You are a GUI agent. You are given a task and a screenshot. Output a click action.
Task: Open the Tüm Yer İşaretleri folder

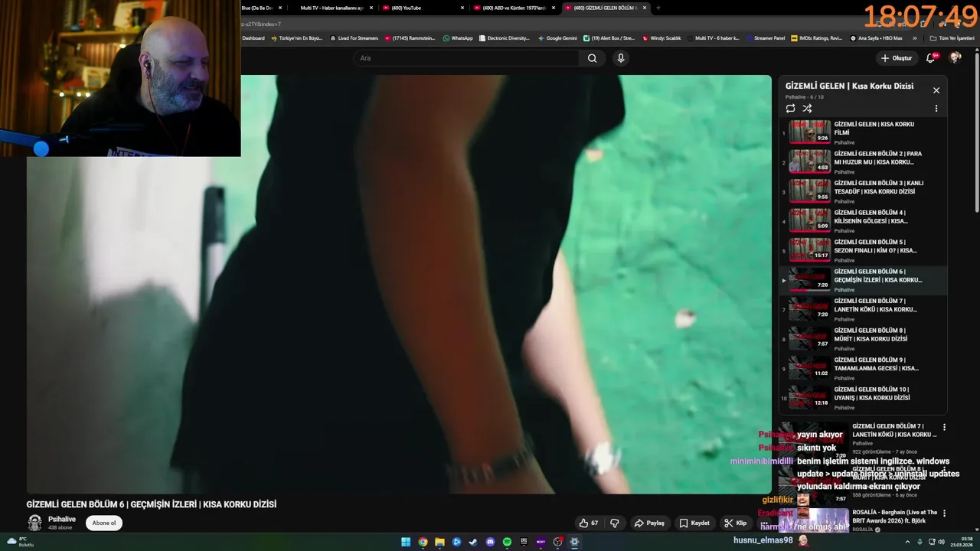pos(952,37)
